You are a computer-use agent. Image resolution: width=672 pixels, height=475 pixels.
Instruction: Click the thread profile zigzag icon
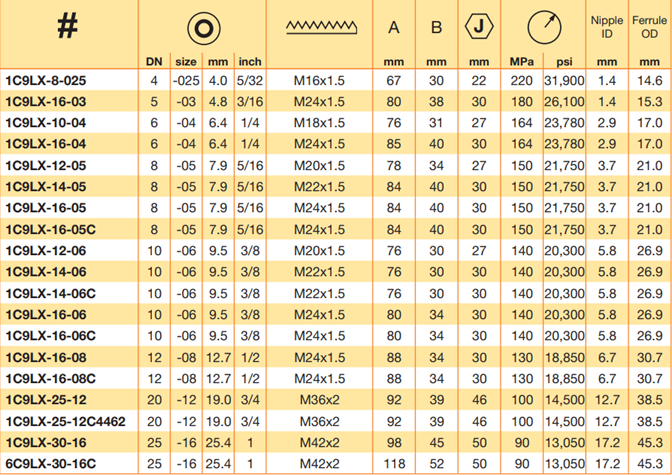[324, 27]
